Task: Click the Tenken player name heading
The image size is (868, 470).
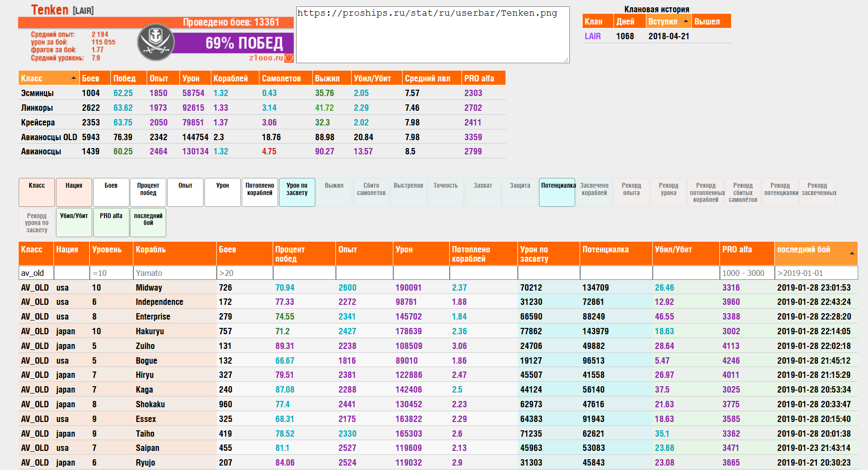Action: click(x=50, y=10)
